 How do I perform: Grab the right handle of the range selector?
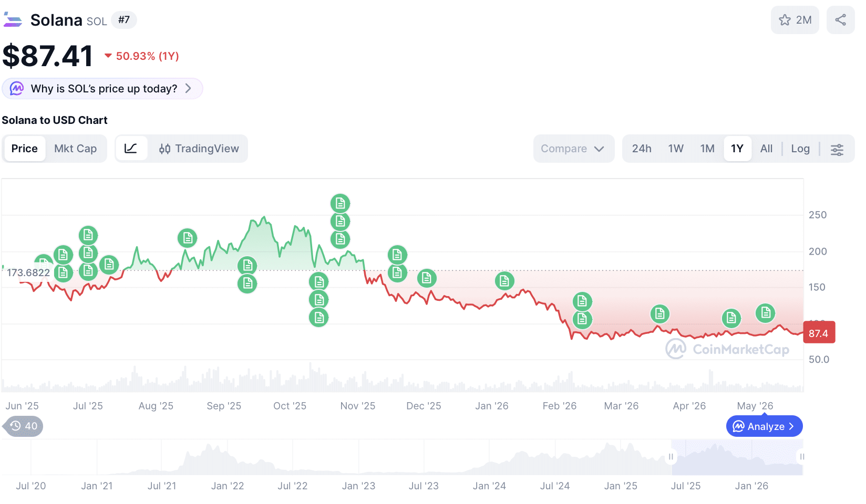pos(802,457)
